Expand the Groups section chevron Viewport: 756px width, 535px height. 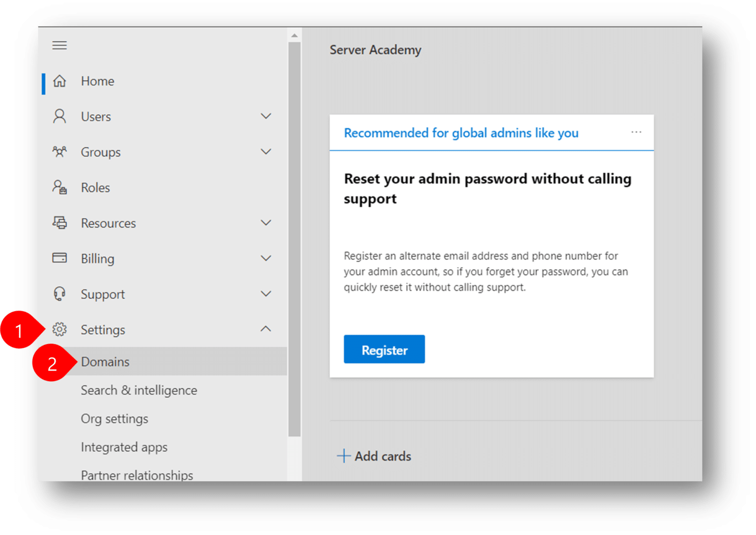point(266,152)
